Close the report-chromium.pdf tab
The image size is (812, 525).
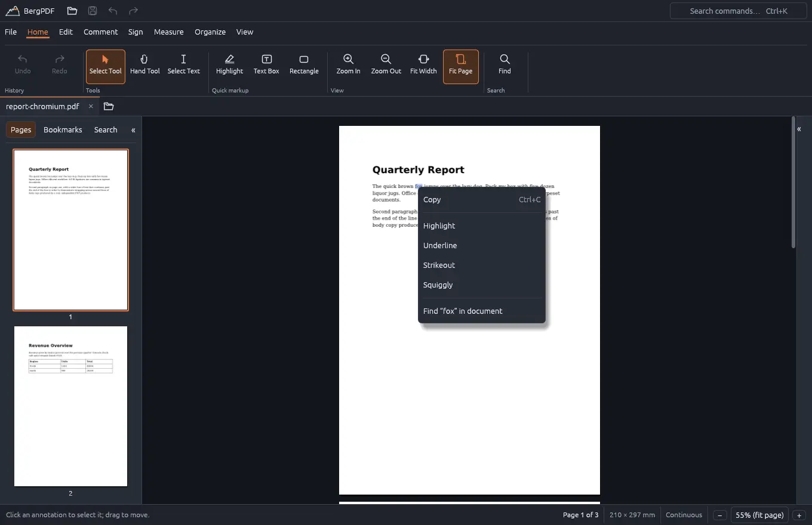(x=91, y=106)
